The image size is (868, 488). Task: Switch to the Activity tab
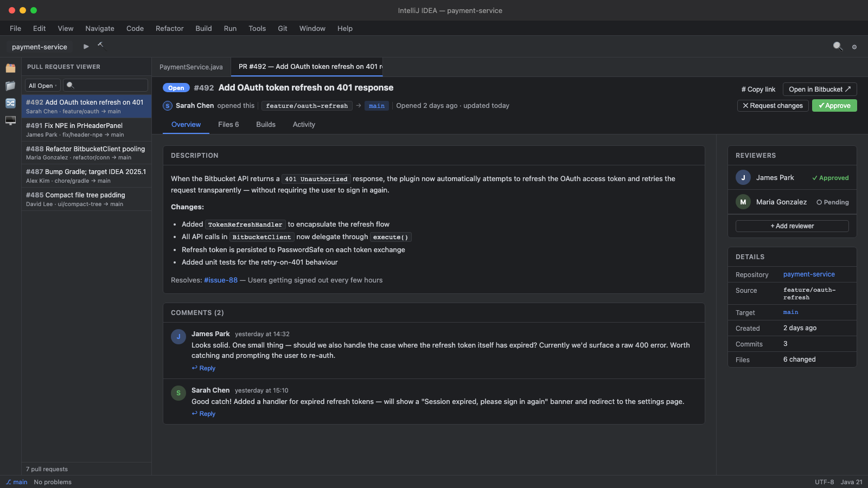tap(304, 124)
